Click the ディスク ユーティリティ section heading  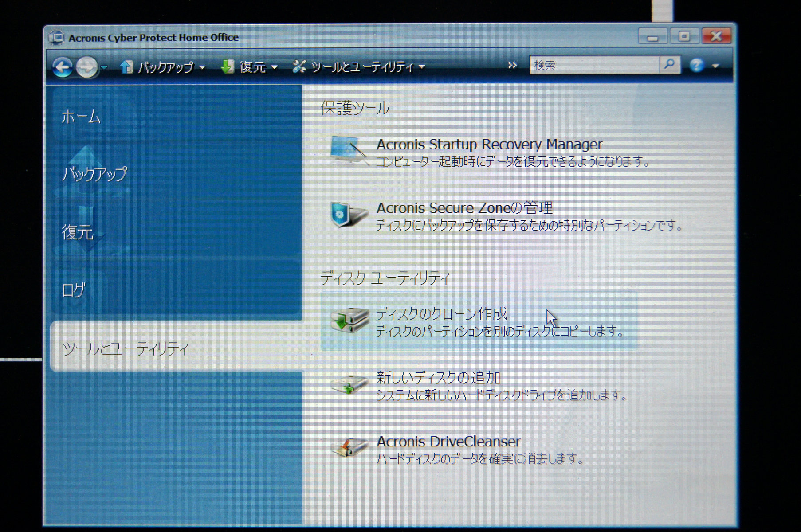(385, 278)
